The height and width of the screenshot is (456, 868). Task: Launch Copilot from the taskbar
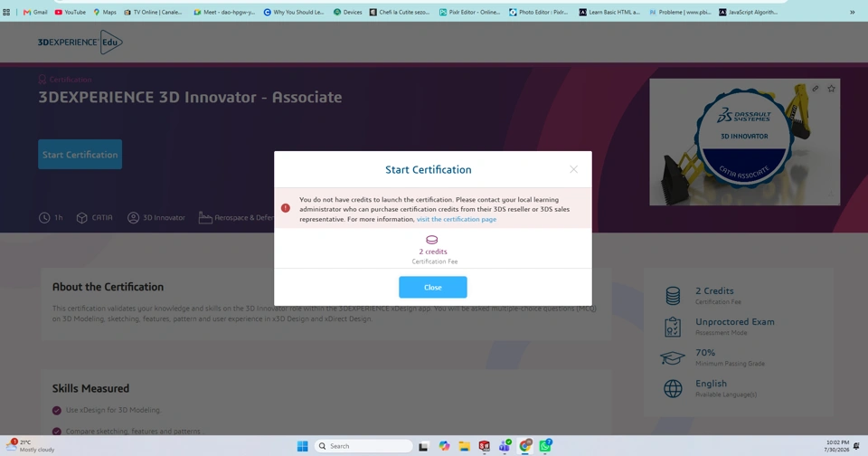[444, 446]
